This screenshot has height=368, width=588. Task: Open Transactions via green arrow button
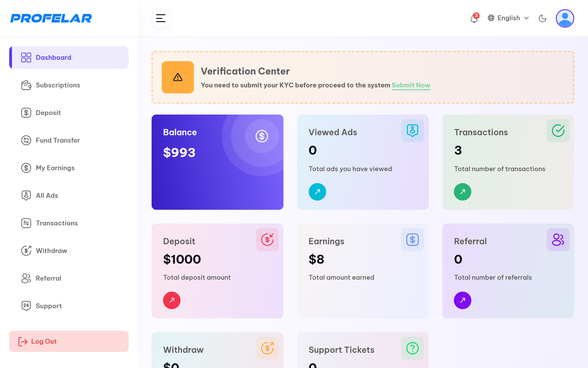463,192
